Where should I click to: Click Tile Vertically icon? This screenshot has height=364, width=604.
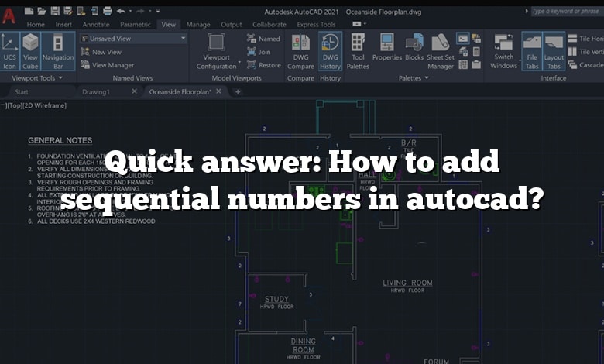tap(572, 51)
